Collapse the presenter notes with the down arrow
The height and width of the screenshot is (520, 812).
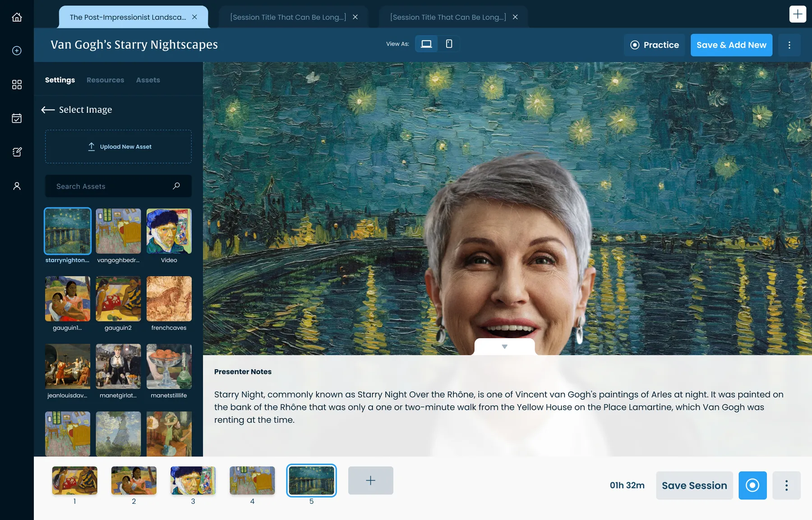pos(504,347)
